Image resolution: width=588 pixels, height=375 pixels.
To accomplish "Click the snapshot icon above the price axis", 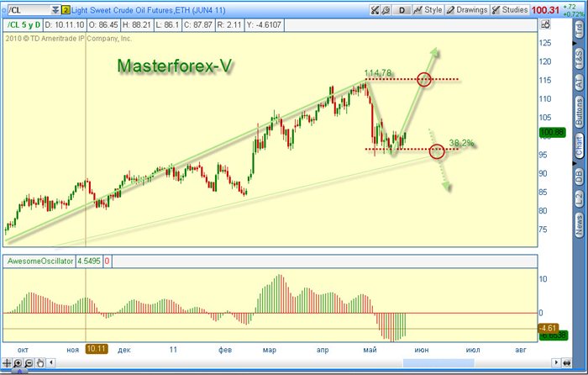I will (x=545, y=24).
